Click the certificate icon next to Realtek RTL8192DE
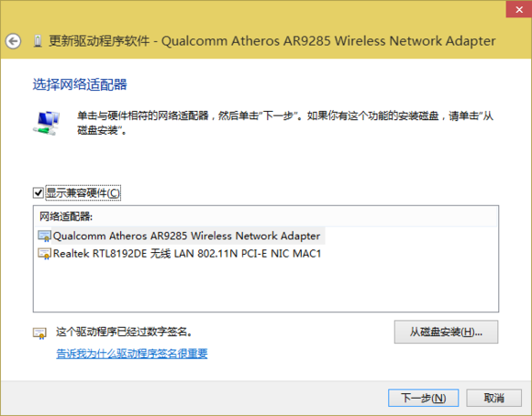 point(44,254)
